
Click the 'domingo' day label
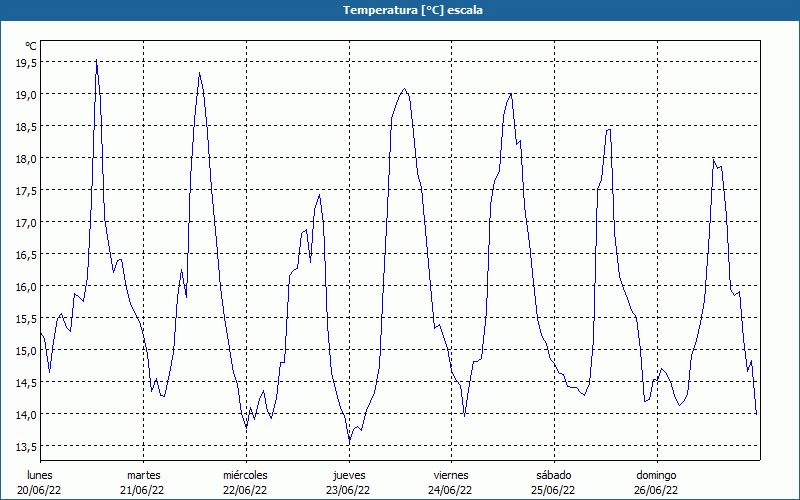[657, 475]
